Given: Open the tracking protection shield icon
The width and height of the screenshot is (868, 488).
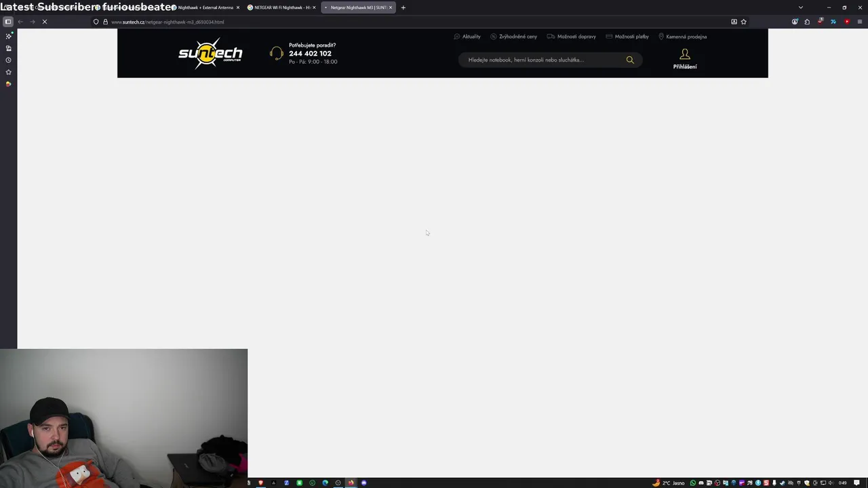Looking at the screenshot, I should click(96, 22).
